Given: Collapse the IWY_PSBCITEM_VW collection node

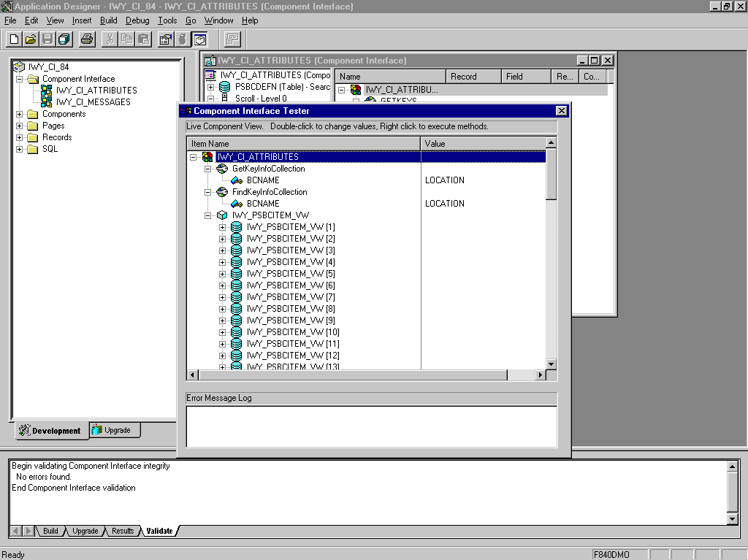Looking at the screenshot, I should coord(207,215).
